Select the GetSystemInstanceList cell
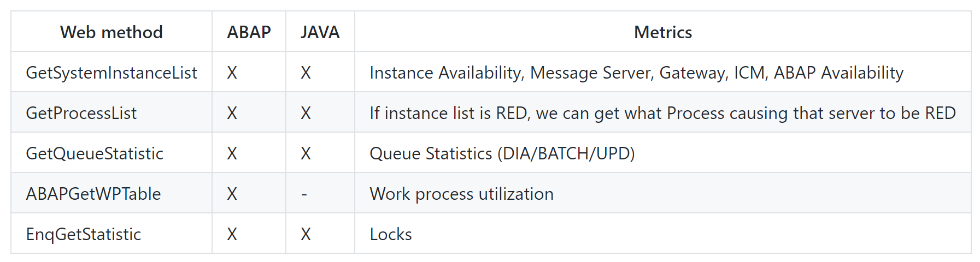This screenshot has height=262, width=980. pyautogui.click(x=112, y=73)
